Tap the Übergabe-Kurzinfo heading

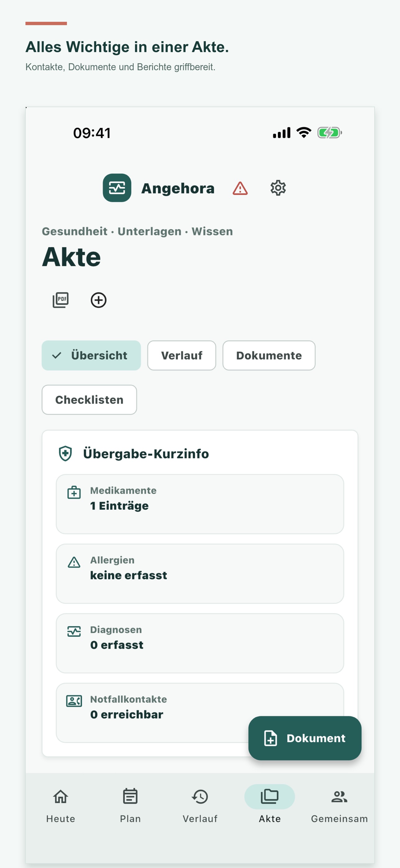(146, 454)
